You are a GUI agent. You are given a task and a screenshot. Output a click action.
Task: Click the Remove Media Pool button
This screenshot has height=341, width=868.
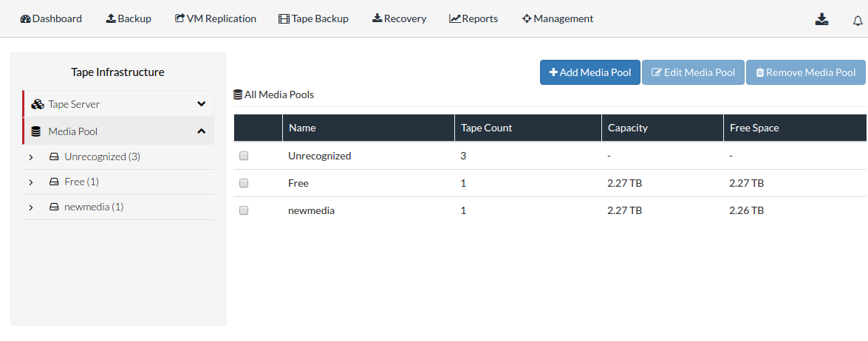[805, 72]
